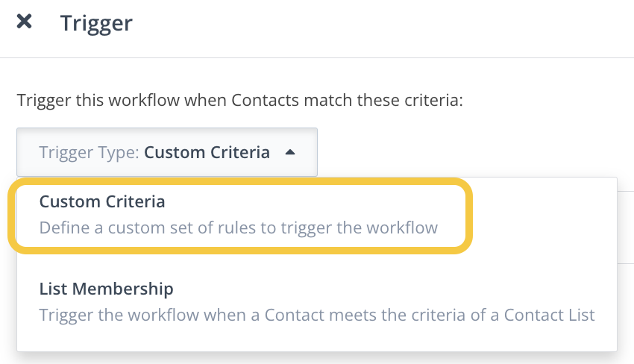Select the trigger based on Contact List criteria
The height and width of the screenshot is (364, 634).
[x=316, y=301]
